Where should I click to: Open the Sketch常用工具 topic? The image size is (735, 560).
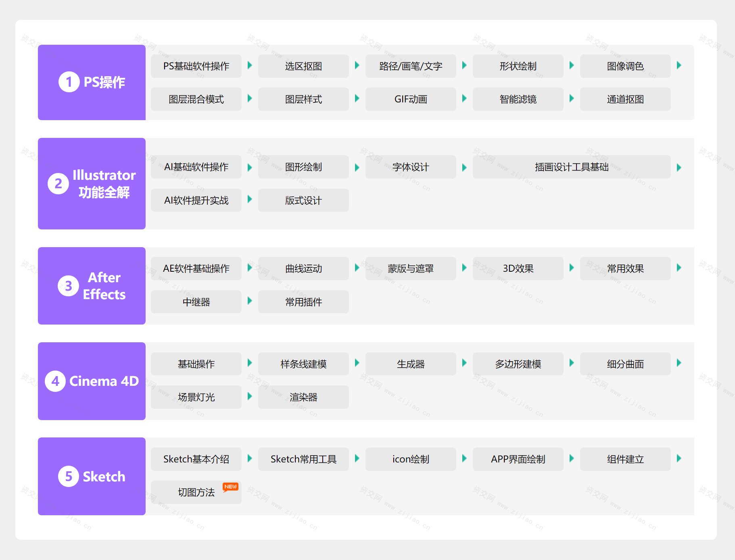click(x=303, y=459)
